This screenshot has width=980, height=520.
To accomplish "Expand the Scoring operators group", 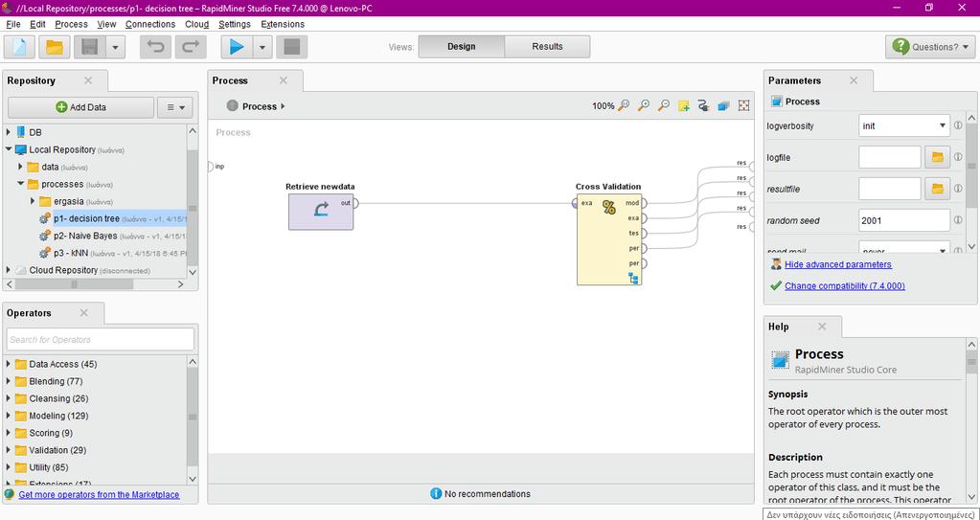I will [x=8, y=433].
